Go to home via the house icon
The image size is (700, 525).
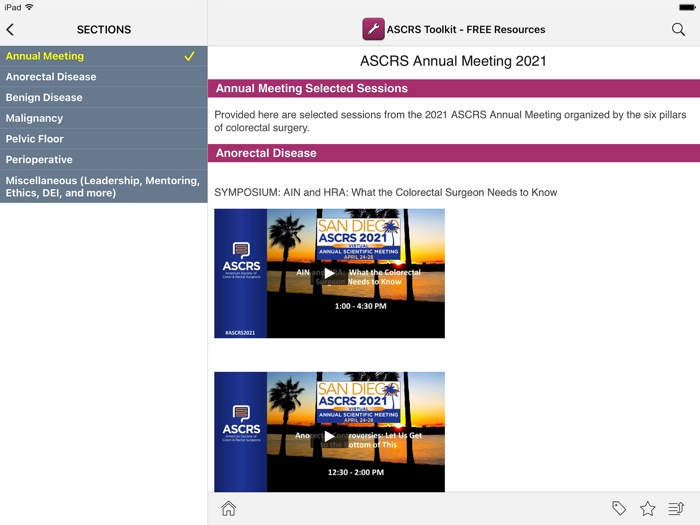(229, 508)
